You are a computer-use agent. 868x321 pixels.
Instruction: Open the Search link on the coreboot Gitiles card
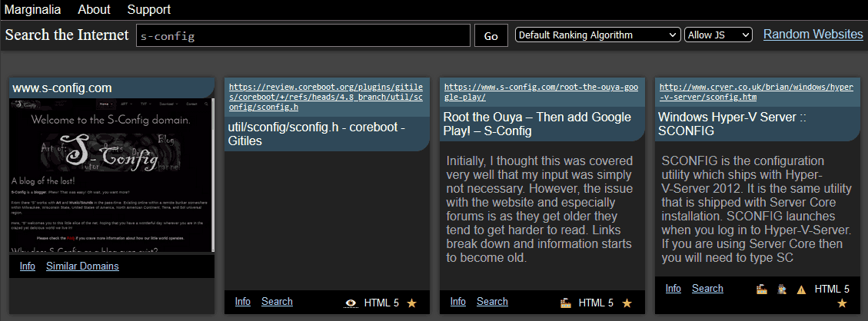point(277,301)
